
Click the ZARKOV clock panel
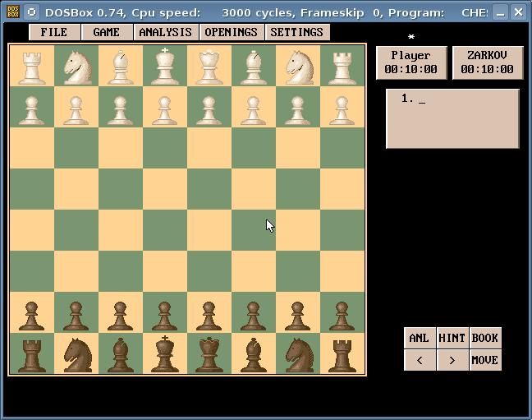487,62
